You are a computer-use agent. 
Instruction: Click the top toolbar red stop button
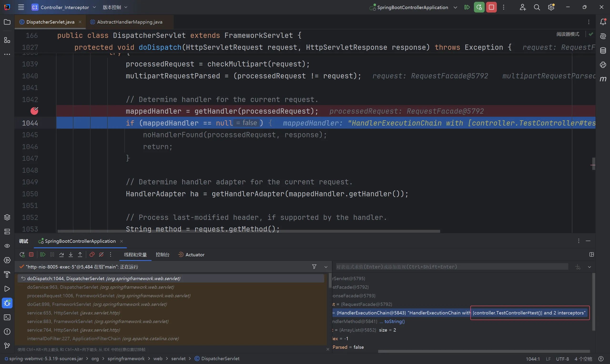coord(492,7)
